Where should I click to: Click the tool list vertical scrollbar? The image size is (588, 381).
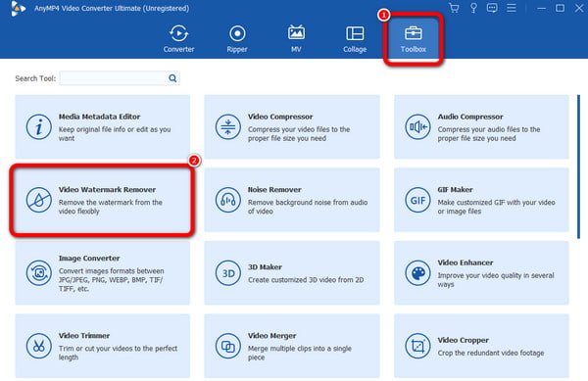click(578, 167)
